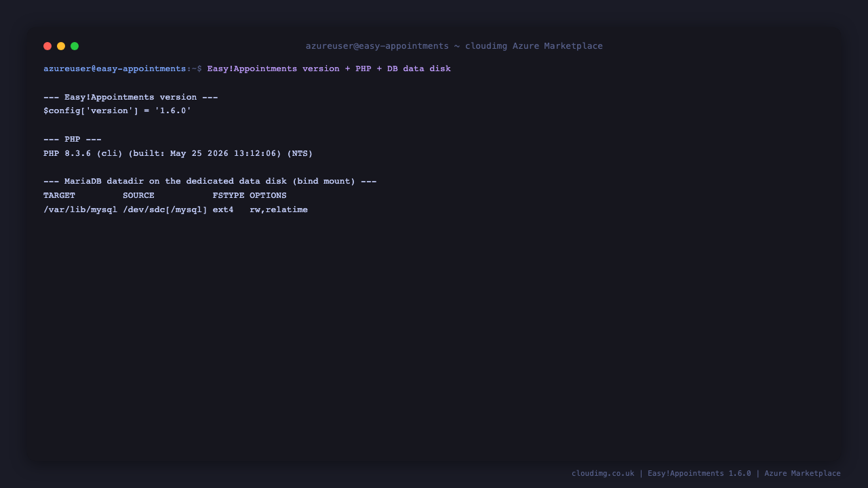868x488 pixels.
Task: Click the red close window dot
Action: pos(47,46)
